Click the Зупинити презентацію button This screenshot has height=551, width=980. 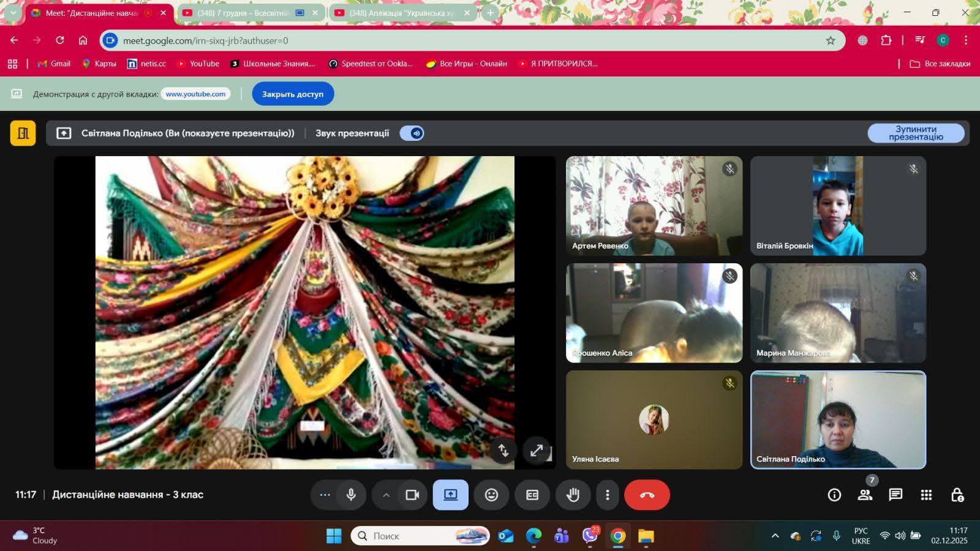(x=916, y=133)
